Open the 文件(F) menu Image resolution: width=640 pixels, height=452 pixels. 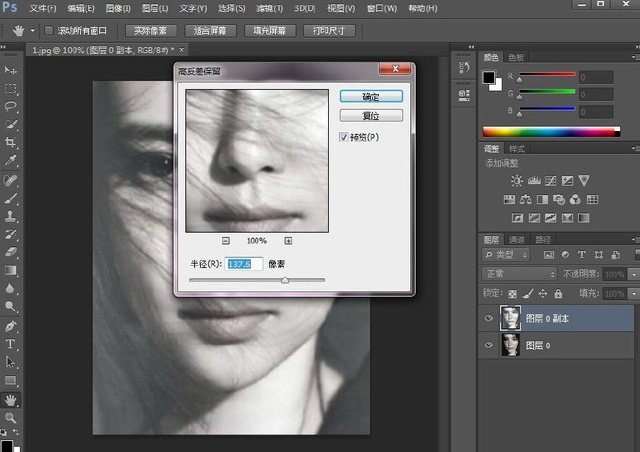[43, 9]
